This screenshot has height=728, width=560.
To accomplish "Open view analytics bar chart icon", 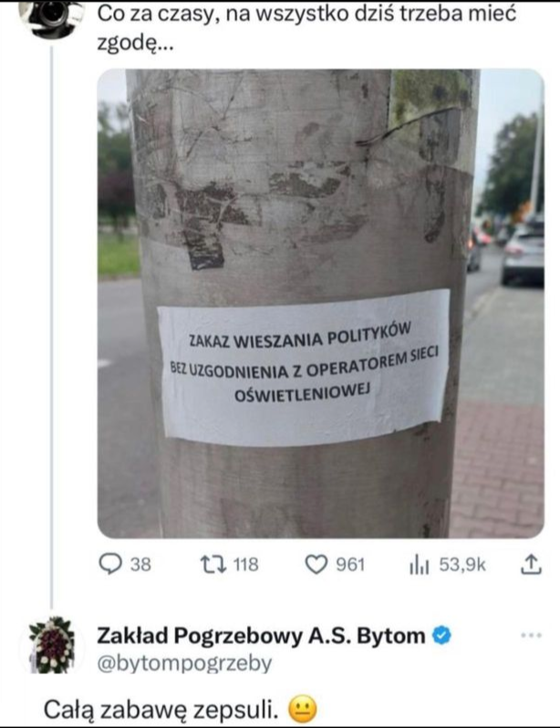I will (419, 565).
